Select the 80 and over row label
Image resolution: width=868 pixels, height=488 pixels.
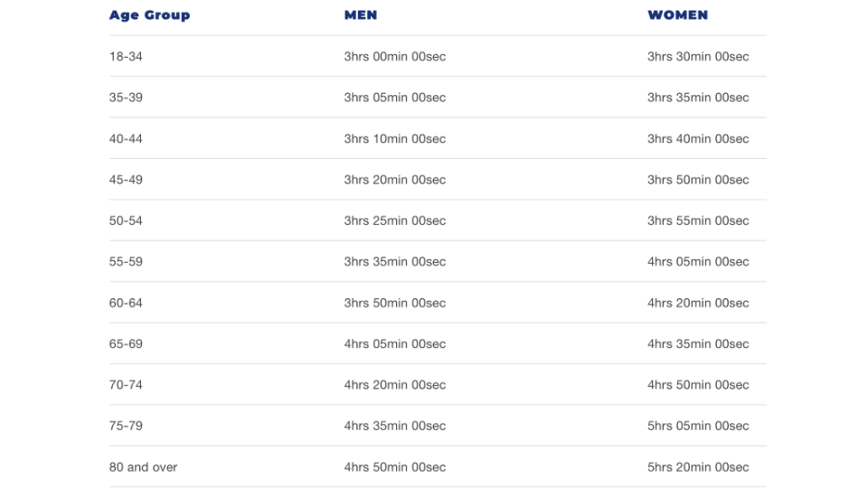point(143,467)
